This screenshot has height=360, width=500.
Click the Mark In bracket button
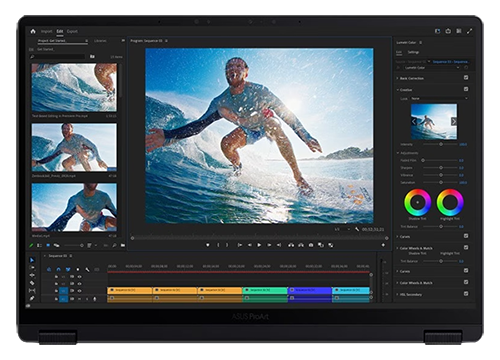pos(218,245)
